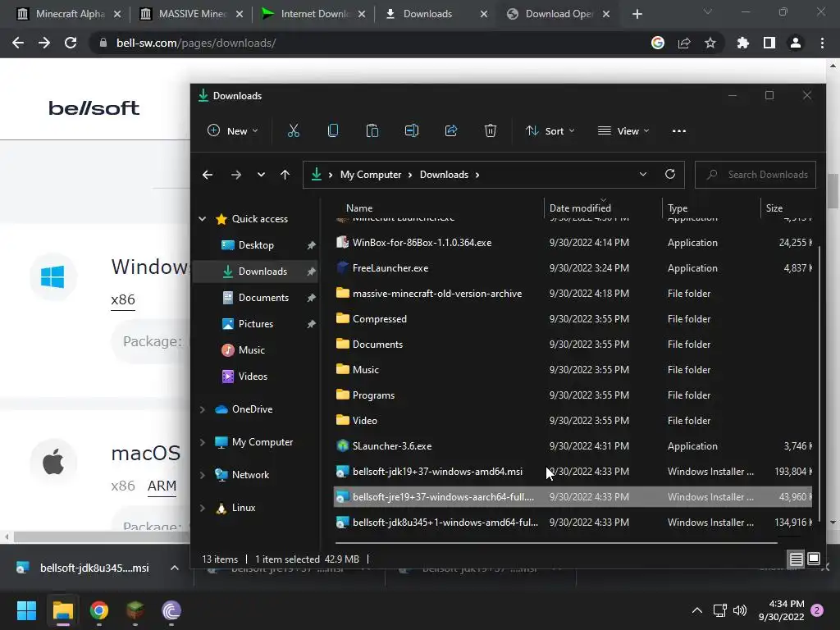Switch to Minecraft Alpha browser tab
The image size is (840, 630).
click(68, 14)
